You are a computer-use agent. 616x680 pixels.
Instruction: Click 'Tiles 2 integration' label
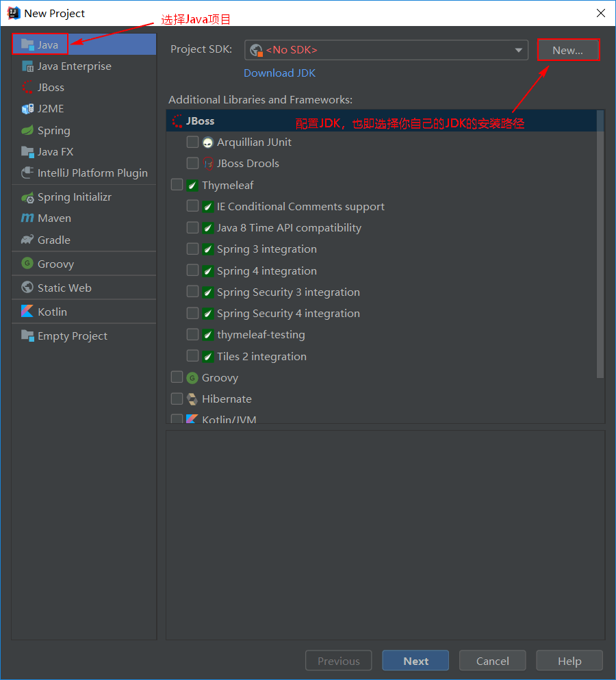tap(262, 356)
